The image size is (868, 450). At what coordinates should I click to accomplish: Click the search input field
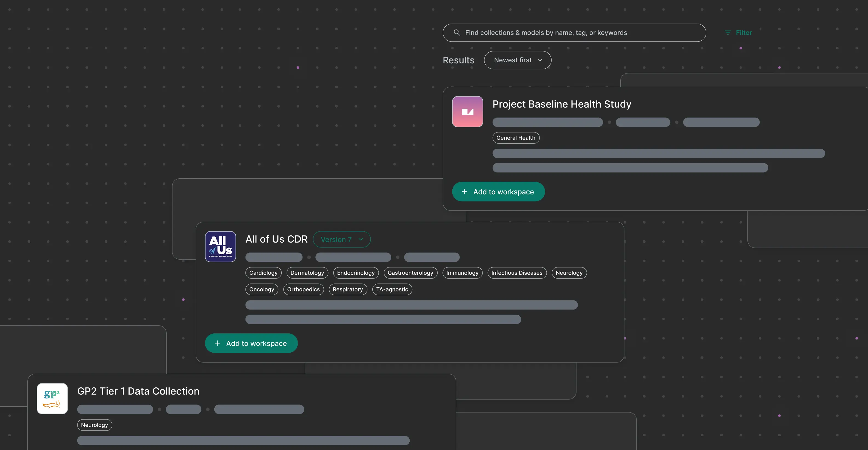point(573,32)
